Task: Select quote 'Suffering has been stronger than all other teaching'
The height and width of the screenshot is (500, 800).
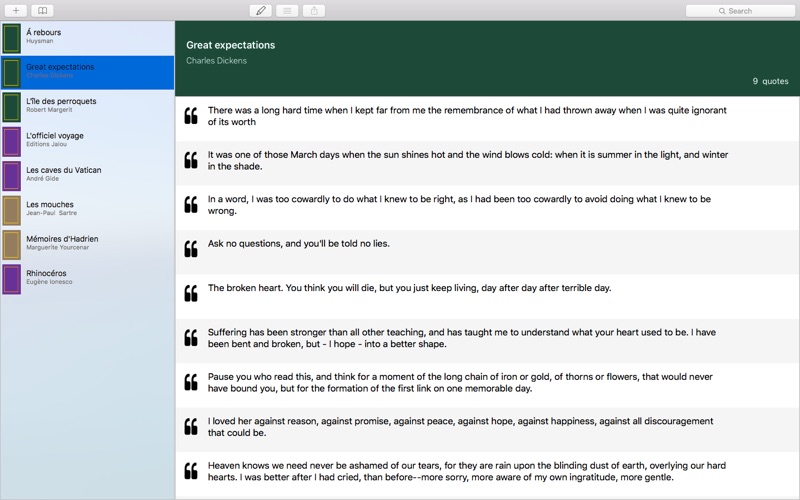Action: click(x=462, y=338)
